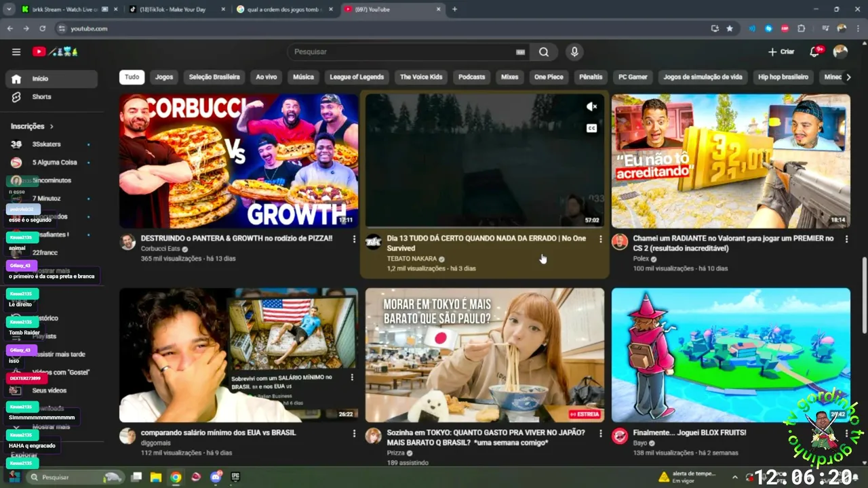Select the League of Legends chip
Viewport: 868px width, 488px height.
point(357,77)
